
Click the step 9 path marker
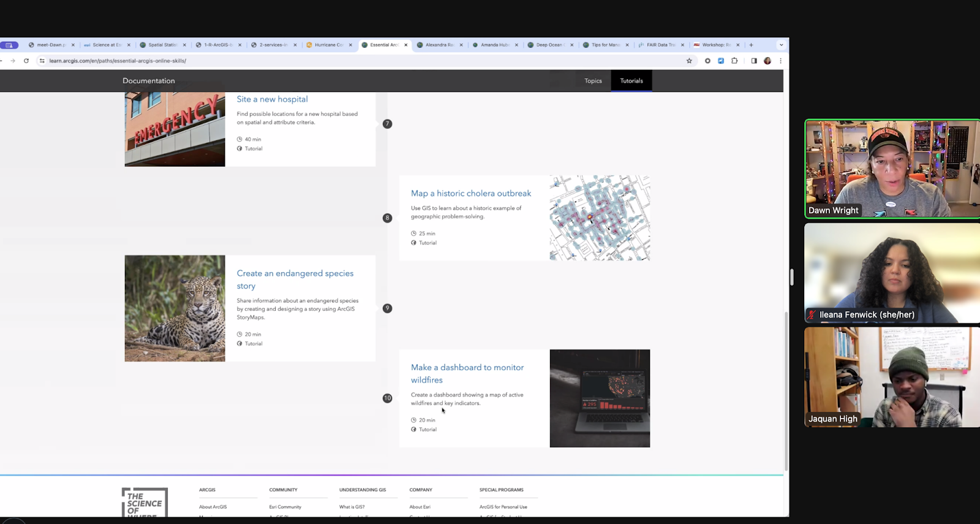(387, 308)
